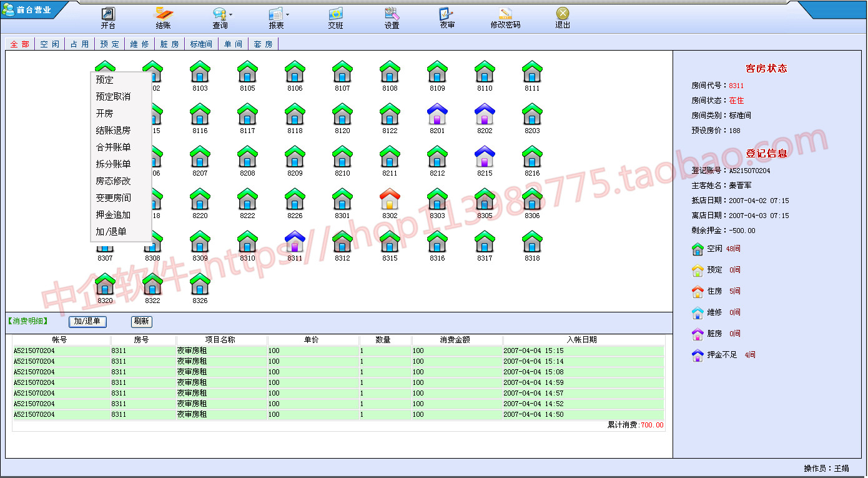Screen dimensions: 868x478
Task: Click the 入帐日期 column header
Action: pyautogui.click(x=583, y=340)
